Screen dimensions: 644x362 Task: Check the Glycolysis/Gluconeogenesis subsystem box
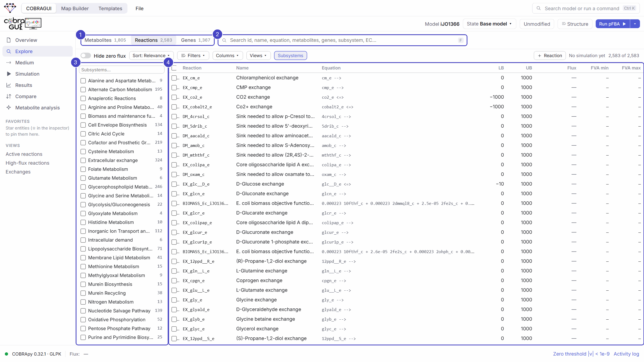coord(83,205)
